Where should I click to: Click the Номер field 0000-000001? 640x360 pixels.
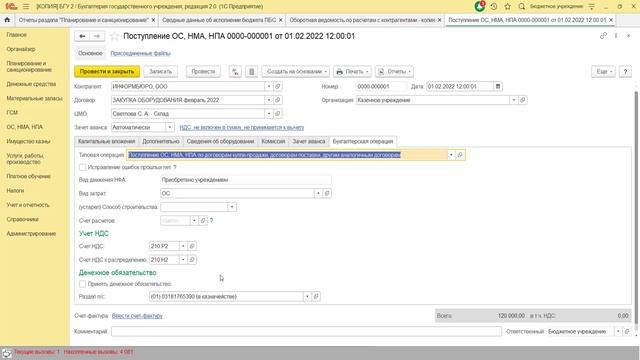(x=381, y=87)
